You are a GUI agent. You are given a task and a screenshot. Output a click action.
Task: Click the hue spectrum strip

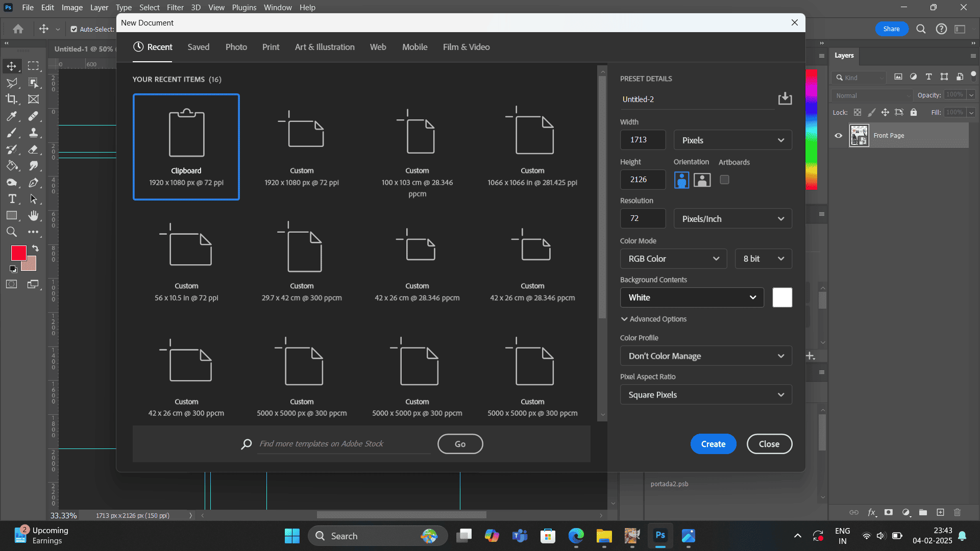[811, 130]
